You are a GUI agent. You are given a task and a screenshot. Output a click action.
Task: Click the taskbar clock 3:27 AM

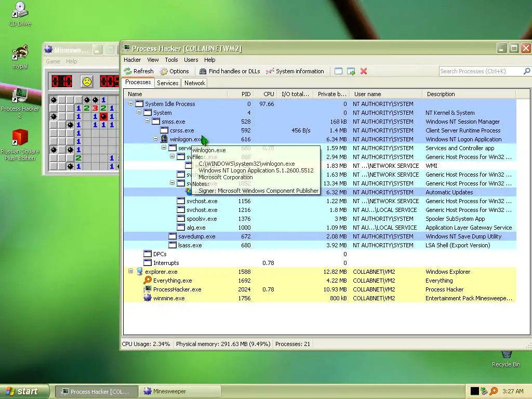pyautogui.click(x=512, y=391)
